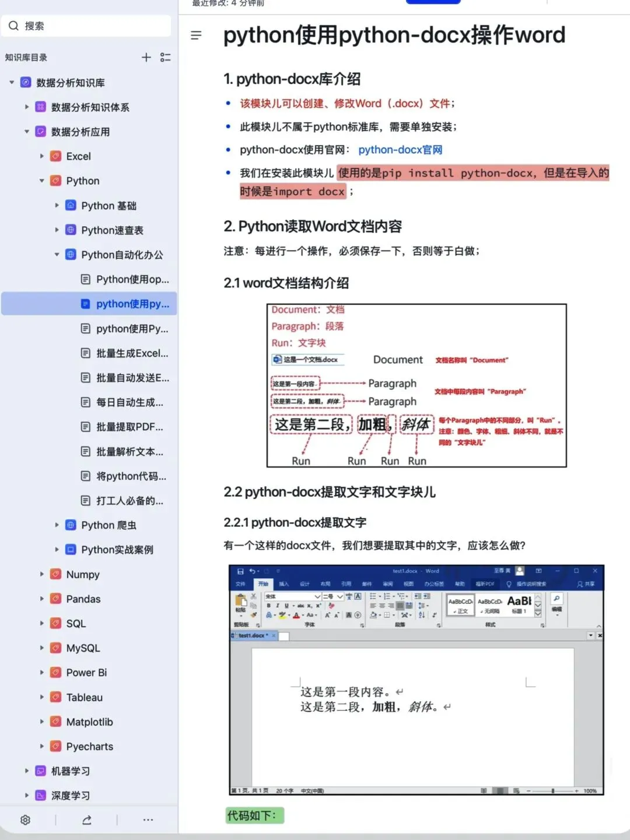Expand the Excel folder arrow

point(42,156)
